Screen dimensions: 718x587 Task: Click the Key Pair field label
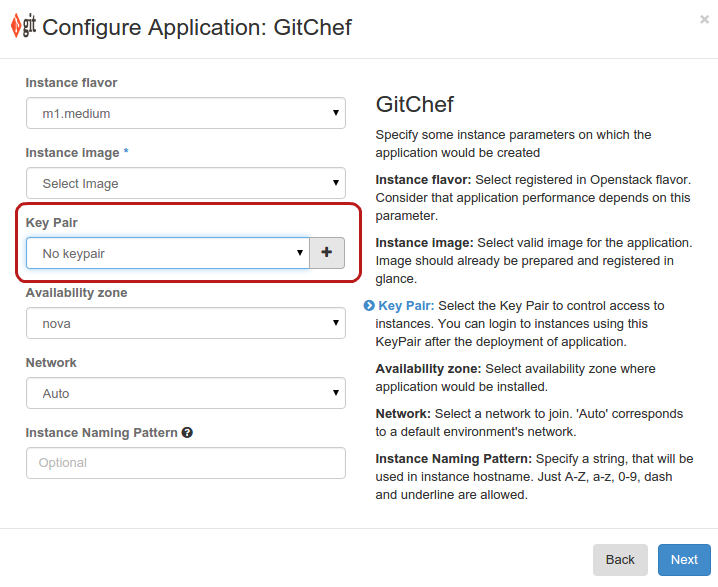51,223
